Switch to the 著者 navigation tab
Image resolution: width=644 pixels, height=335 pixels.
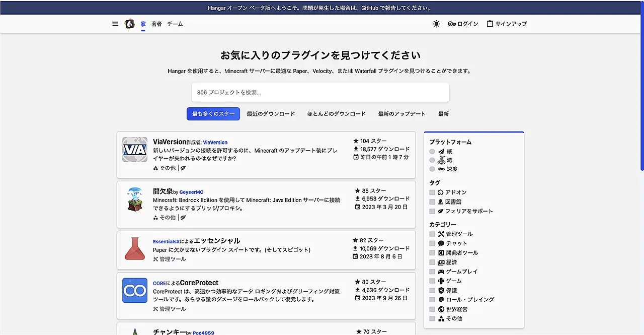[156, 24]
